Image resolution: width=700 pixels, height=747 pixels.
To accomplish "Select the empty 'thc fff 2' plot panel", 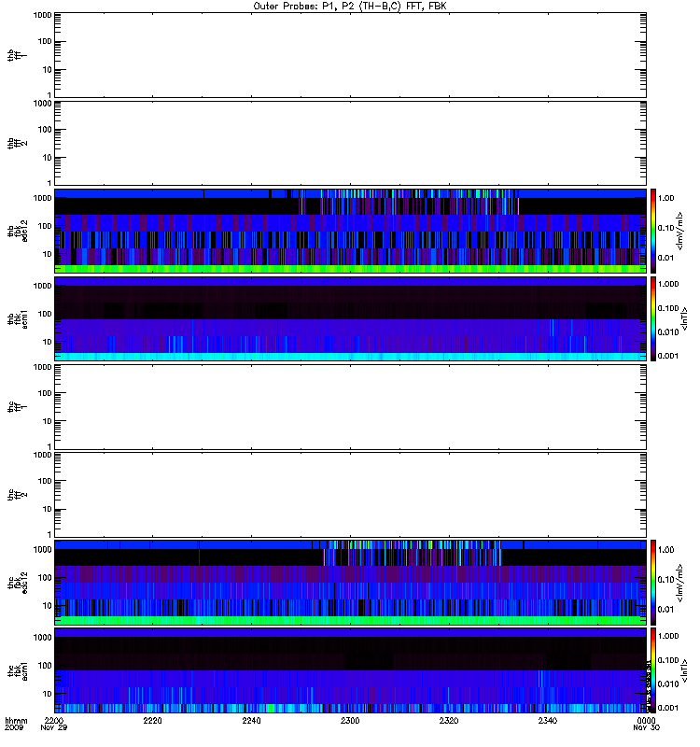I will [x=350, y=495].
